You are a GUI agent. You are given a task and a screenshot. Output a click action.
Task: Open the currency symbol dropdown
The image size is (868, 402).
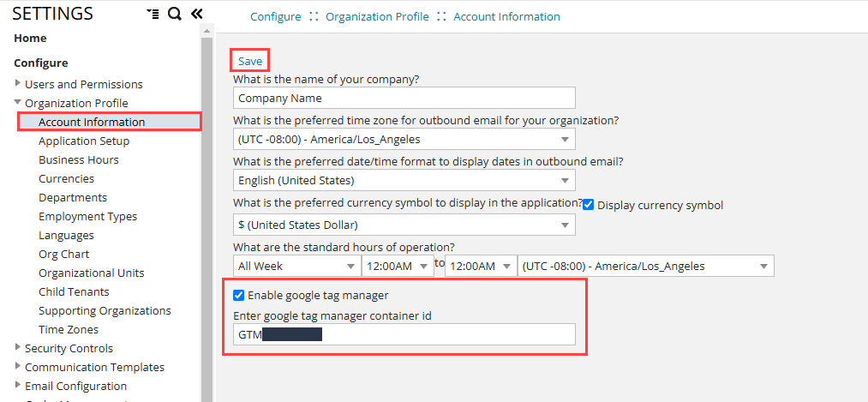404,225
